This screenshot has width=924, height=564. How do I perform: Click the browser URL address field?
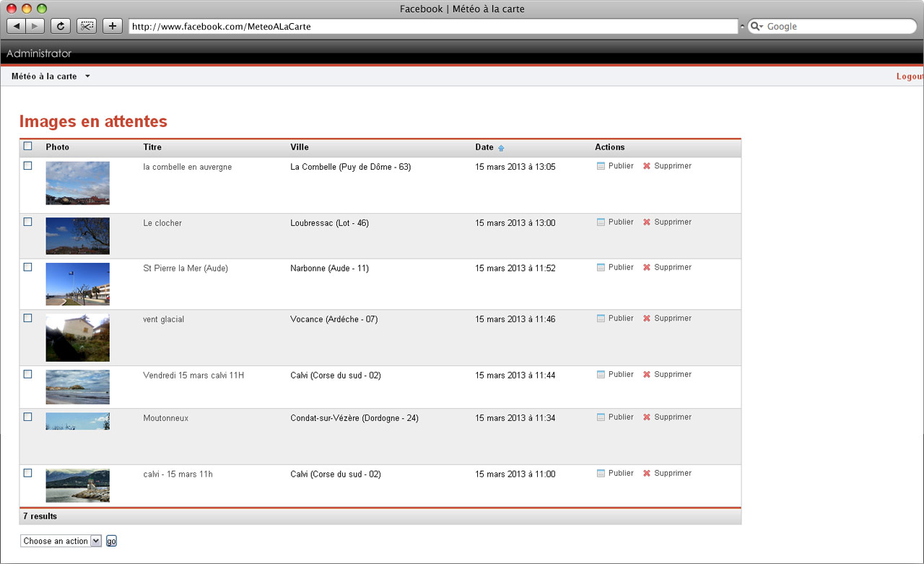[x=433, y=27]
